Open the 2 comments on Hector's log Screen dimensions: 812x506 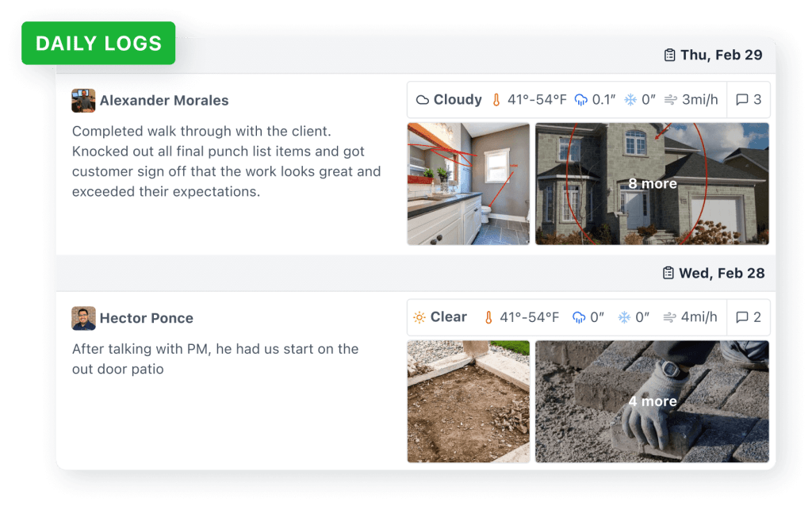click(748, 317)
